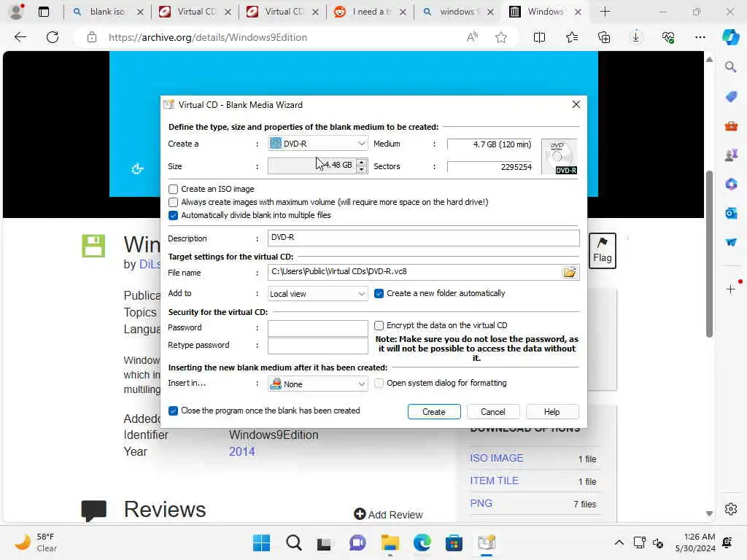This screenshot has width=747, height=560.
Task: Switch to the windows search tab
Action: pos(457,12)
